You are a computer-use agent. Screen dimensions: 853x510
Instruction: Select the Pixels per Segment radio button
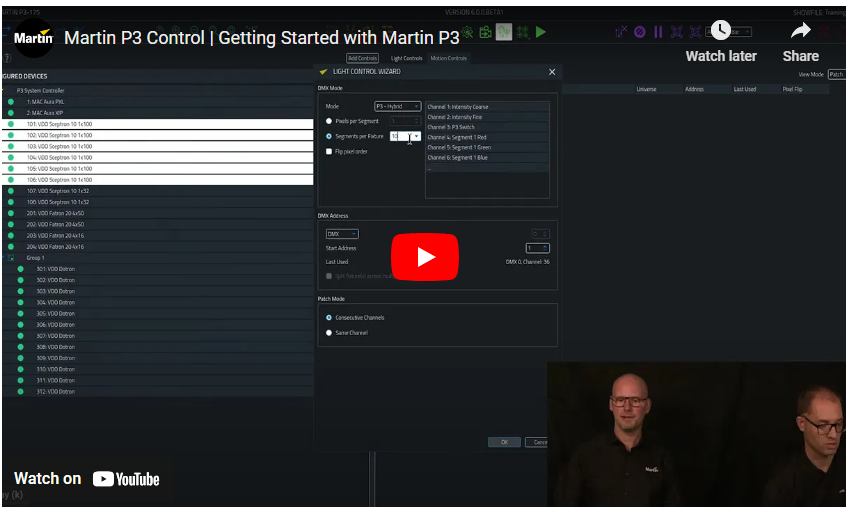click(x=329, y=121)
